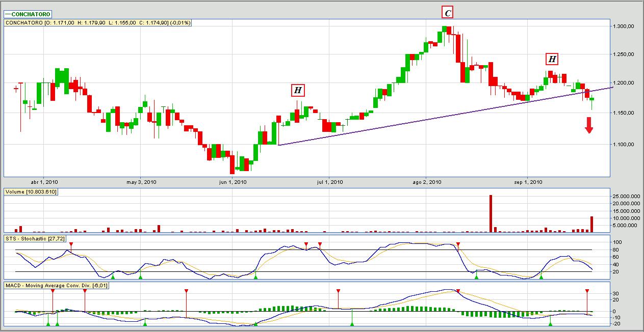Image resolution: width=644 pixels, height=332 pixels.
Task: Click first red sell marker in MACD panel
Action: (x=53, y=291)
